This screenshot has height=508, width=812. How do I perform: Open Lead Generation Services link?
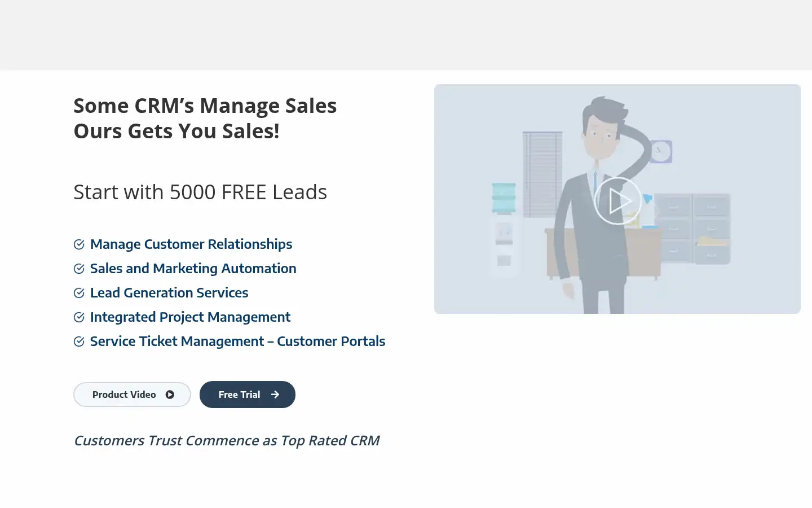[169, 293]
